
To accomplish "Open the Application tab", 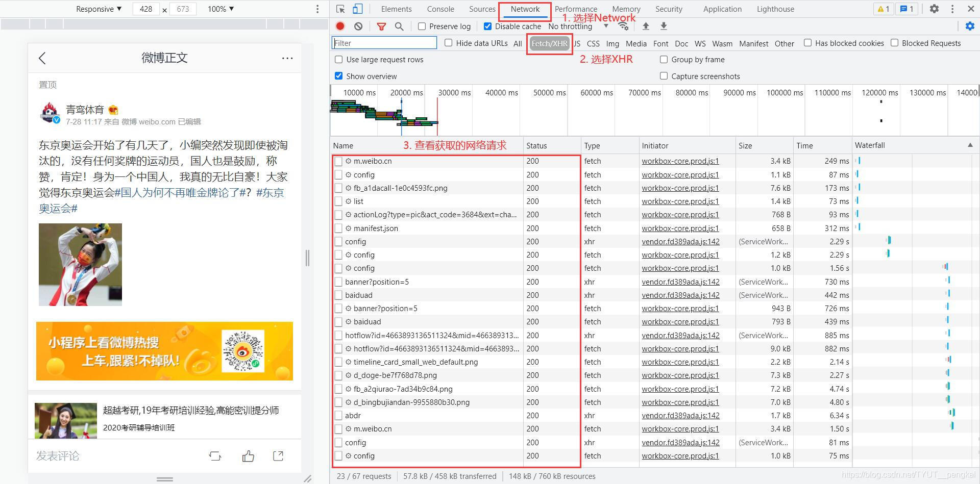I will pyautogui.click(x=722, y=9).
